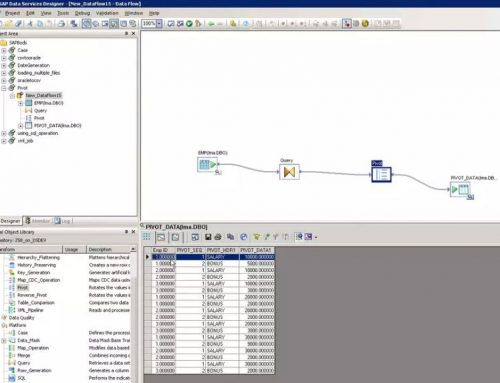This screenshot has width=500, height=383.
Task: Expand the using_sql_operation tree node
Action: pos(4,133)
